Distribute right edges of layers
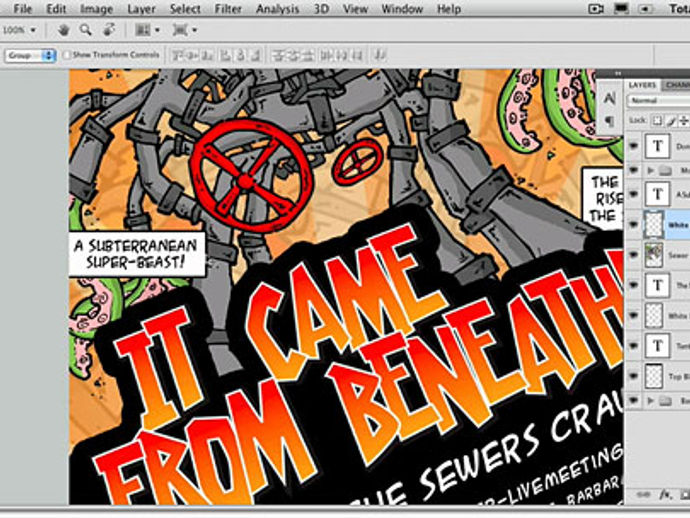Viewport: 690px width, 518px height. (x=357, y=55)
